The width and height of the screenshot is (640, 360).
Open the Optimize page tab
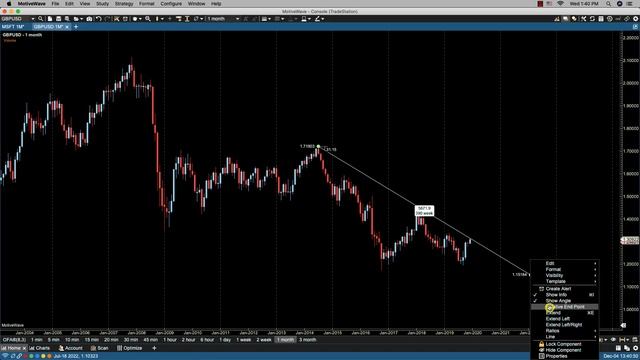(x=130, y=348)
